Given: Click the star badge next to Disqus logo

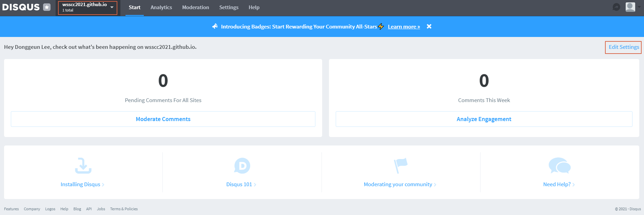Looking at the screenshot, I should [47, 7].
